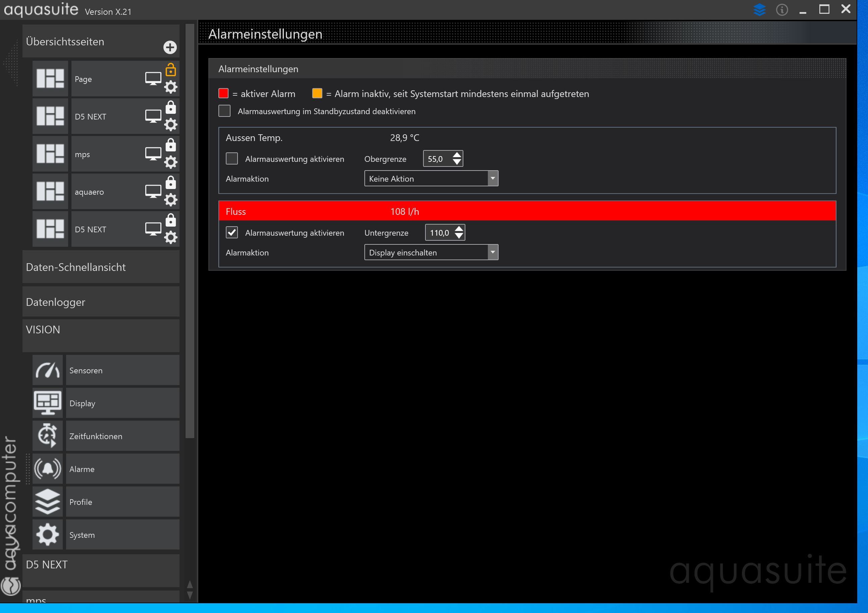
Task: Open the Profile menu entry
Action: 123,502
